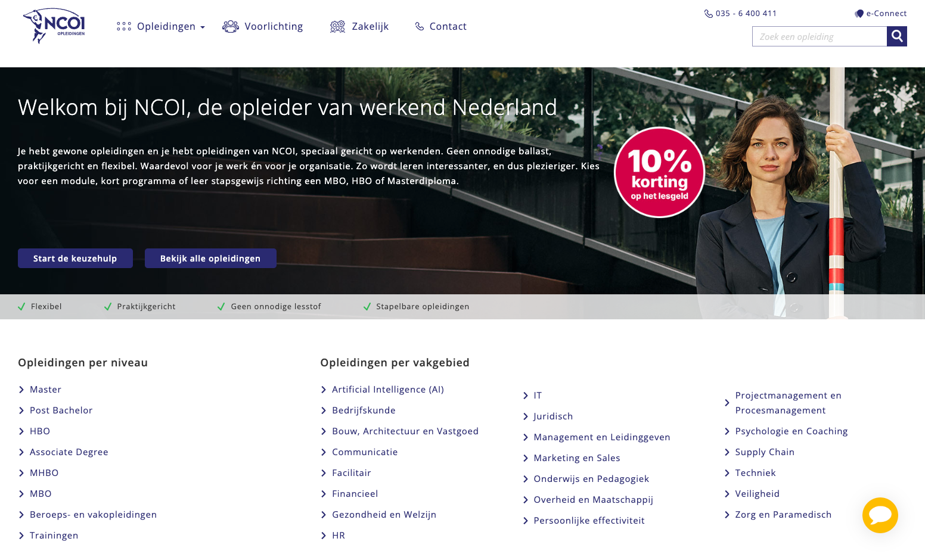Open the Techniek link
The height and width of the screenshot is (560, 925).
point(755,473)
